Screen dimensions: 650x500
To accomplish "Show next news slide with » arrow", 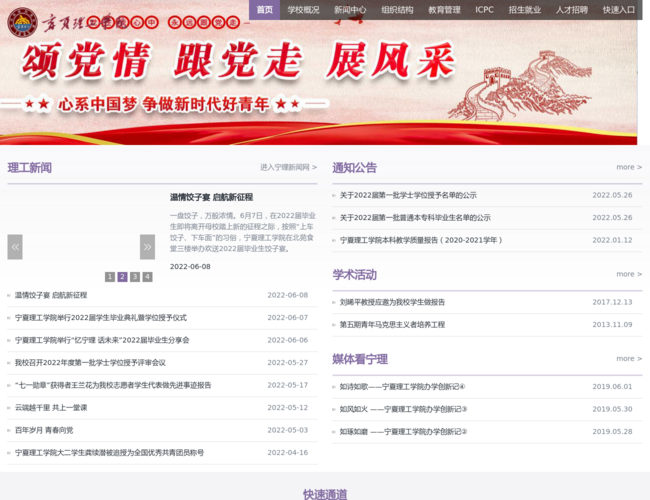I will coord(147,247).
